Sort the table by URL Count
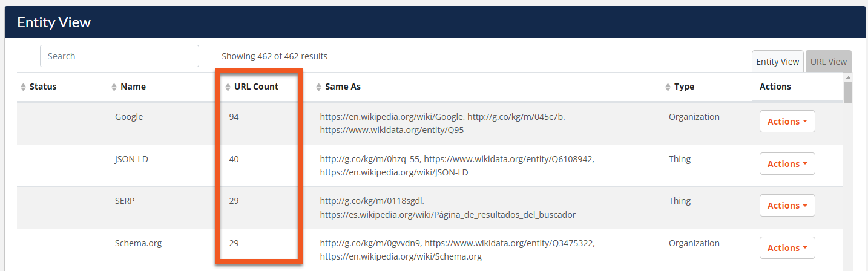 pos(252,87)
